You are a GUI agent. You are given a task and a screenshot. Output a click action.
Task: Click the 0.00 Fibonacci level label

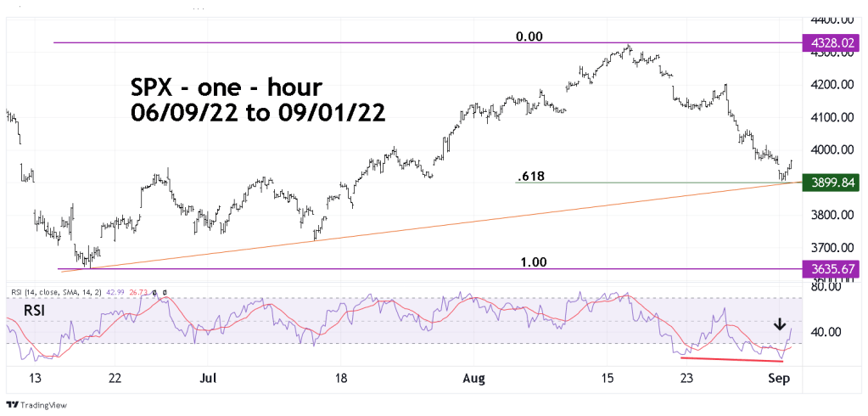(529, 37)
